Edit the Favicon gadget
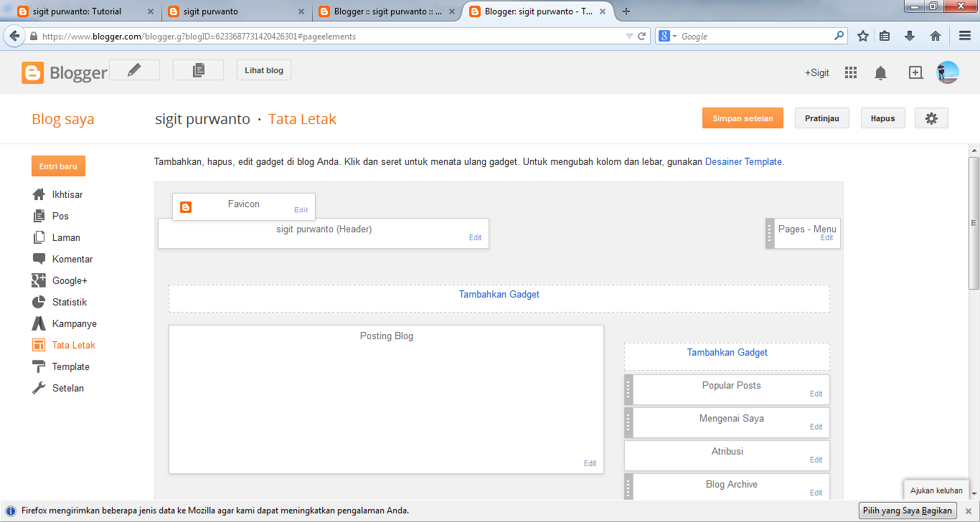The image size is (980, 522). coord(301,210)
